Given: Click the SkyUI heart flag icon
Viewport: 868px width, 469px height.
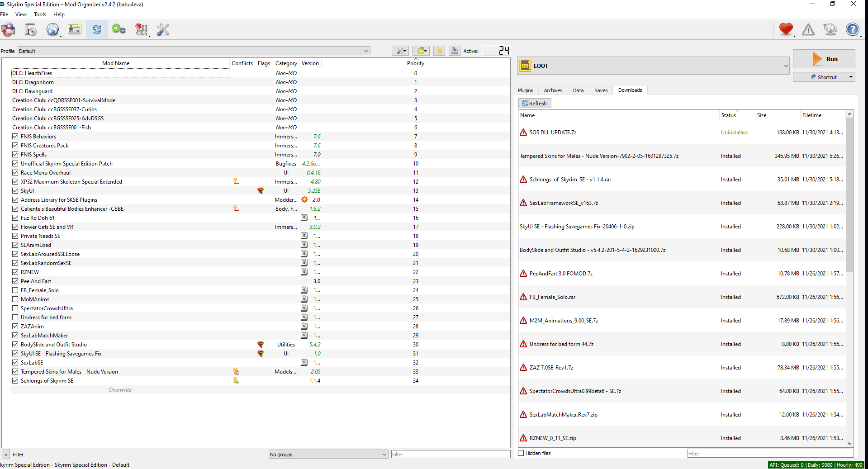Looking at the screenshot, I should point(261,191).
